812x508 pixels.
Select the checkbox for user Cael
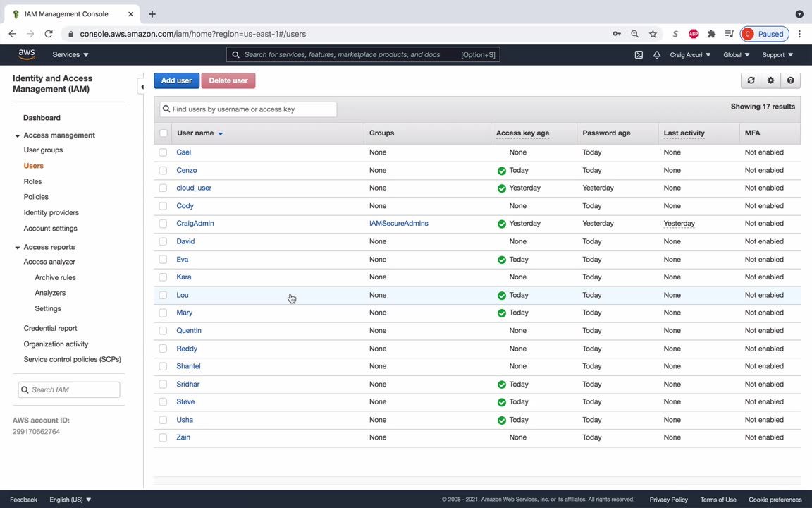pyautogui.click(x=163, y=152)
